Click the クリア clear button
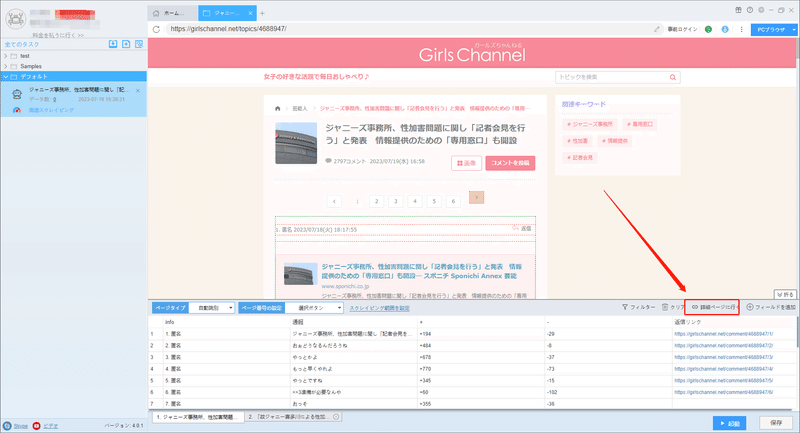This screenshot has height=433, width=800. coord(673,307)
